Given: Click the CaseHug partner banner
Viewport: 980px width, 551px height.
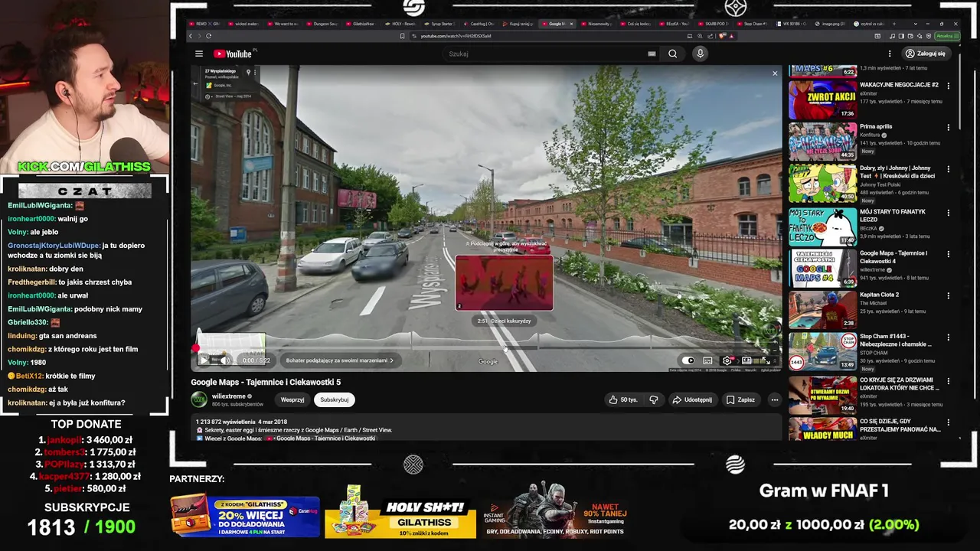Looking at the screenshot, I should click(x=244, y=515).
